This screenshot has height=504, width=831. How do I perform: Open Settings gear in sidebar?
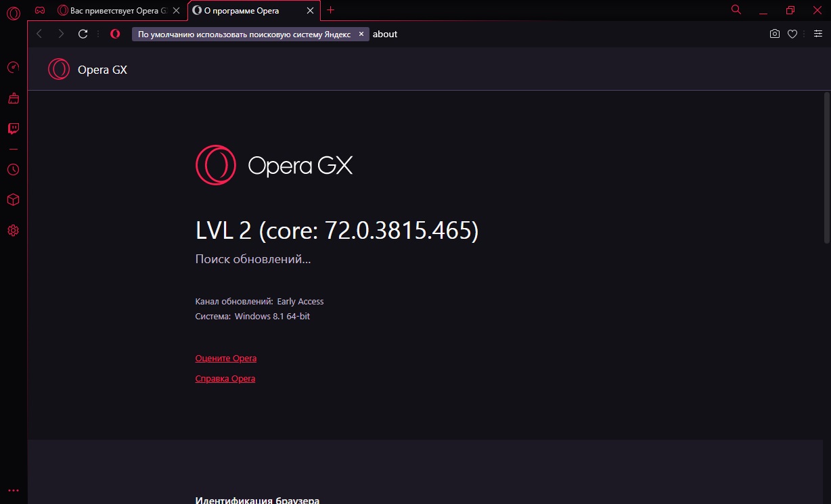(x=13, y=231)
